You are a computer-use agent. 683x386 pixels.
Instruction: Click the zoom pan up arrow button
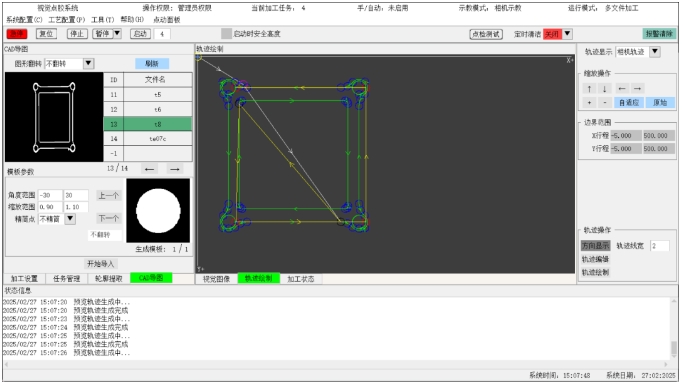pos(589,89)
